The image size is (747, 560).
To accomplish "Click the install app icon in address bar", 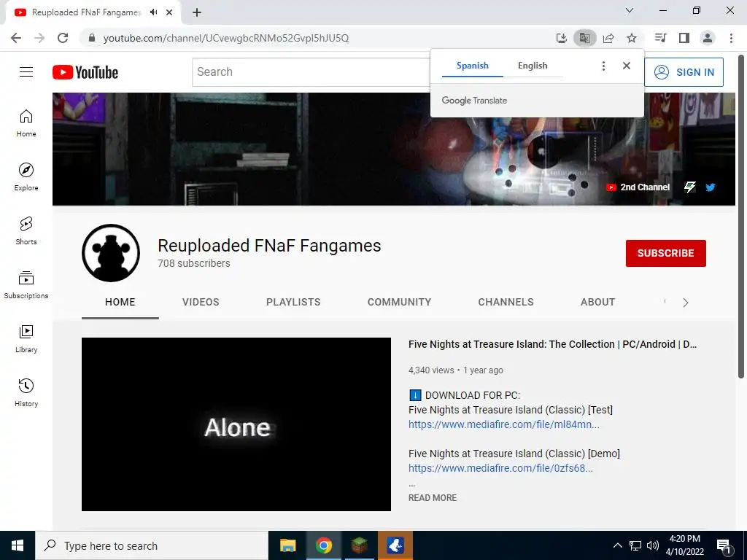I will pos(562,38).
